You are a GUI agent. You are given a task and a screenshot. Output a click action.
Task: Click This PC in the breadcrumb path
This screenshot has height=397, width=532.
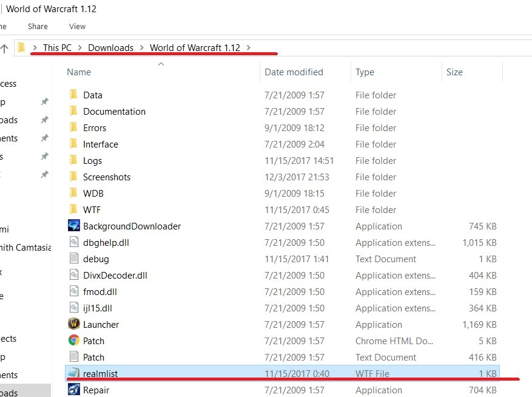(x=57, y=47)
